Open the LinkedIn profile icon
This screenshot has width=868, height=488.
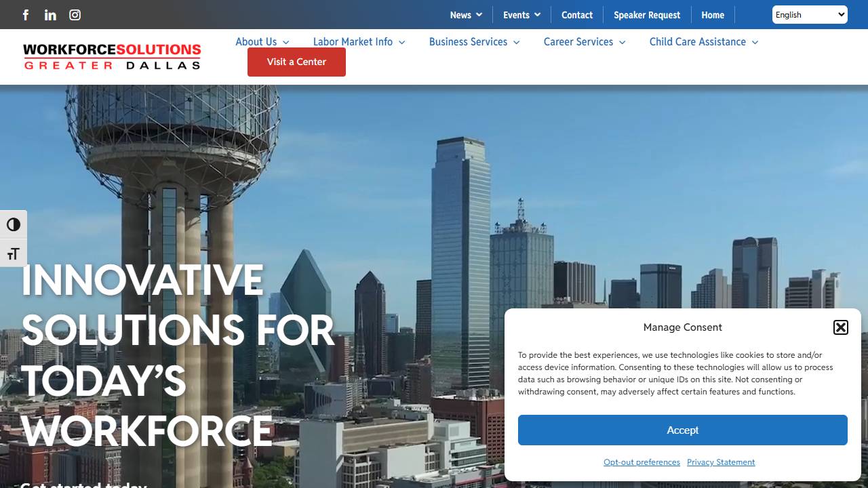50,15
